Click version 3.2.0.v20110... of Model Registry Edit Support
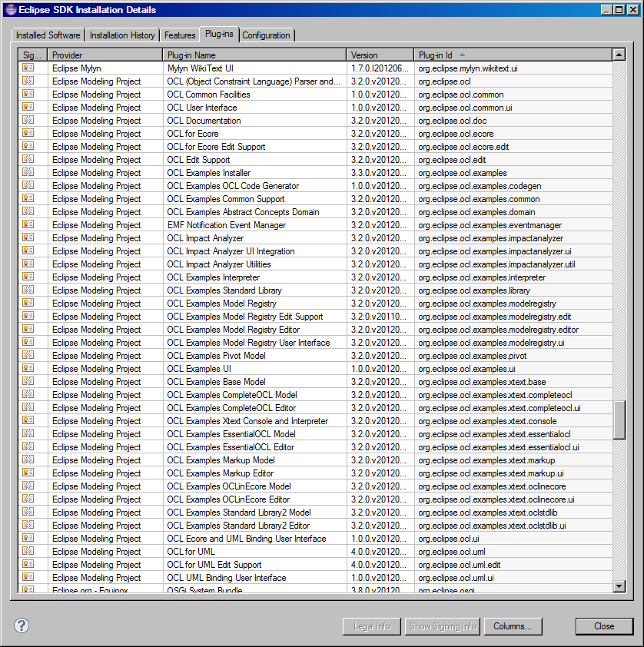This screenshot has height=647, width=644. [379, 317]
